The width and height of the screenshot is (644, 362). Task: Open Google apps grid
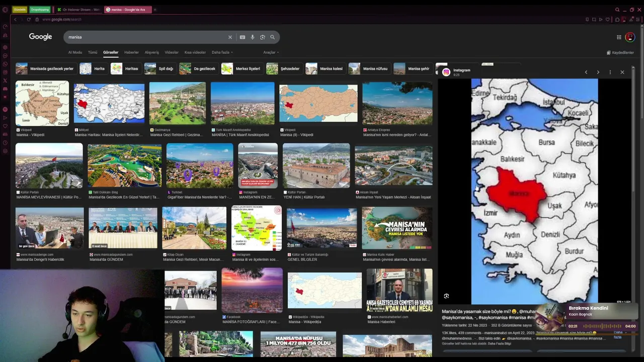pos(619,37)
